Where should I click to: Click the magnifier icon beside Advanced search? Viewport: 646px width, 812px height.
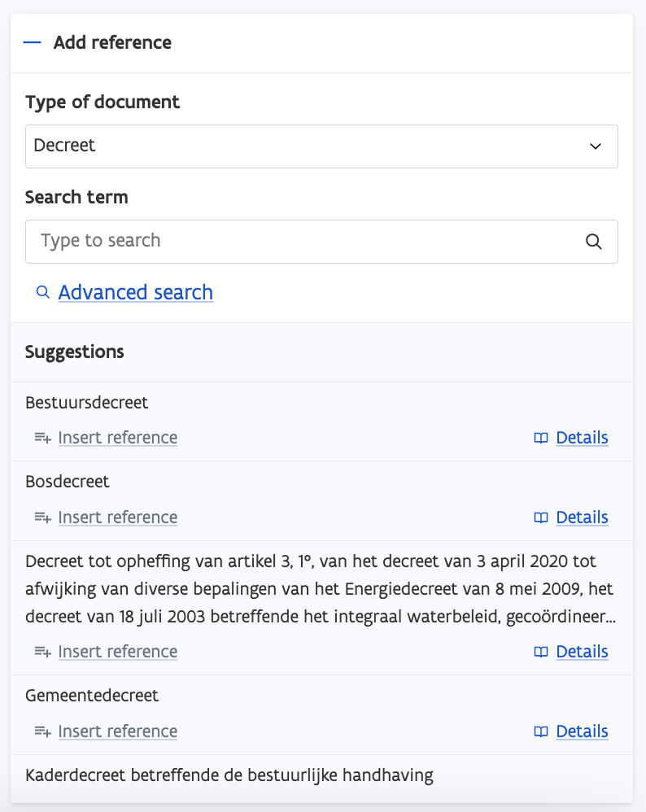[43, 292]
